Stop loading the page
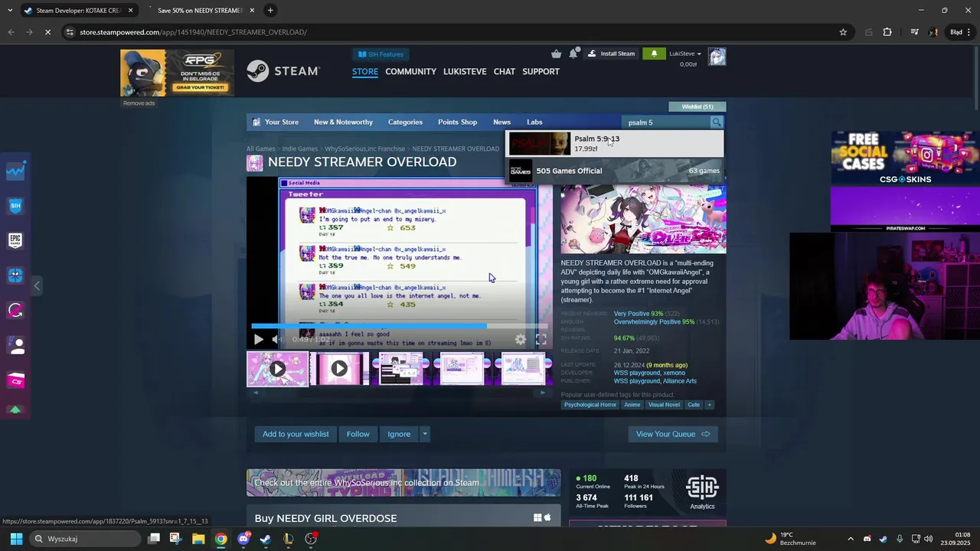 tap(47, 32)
